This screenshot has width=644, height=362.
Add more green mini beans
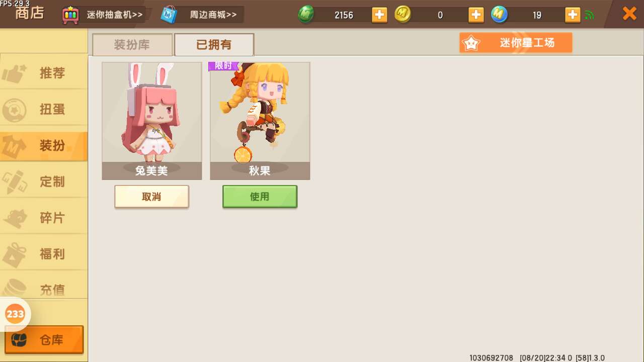[380, 15]
